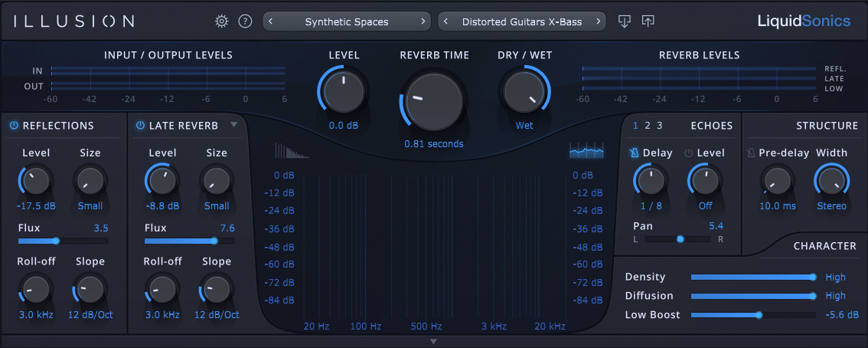Click the Late Reverb Flux slider handle
This screenshot has height=348, width=868.
tap(214, 241)
